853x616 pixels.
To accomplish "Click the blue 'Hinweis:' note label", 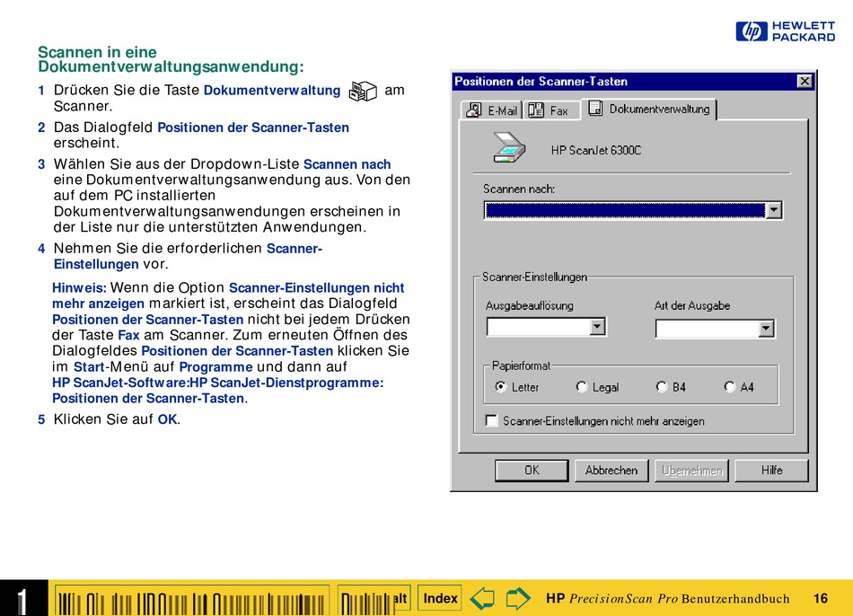I will click(79, 288).
